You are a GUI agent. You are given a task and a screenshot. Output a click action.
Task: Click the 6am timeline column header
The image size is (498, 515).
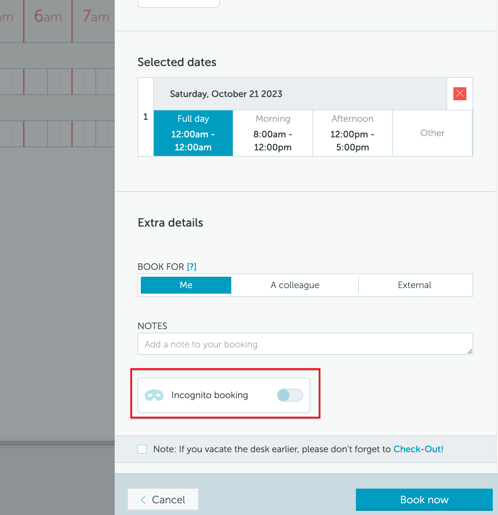(48, 16)
